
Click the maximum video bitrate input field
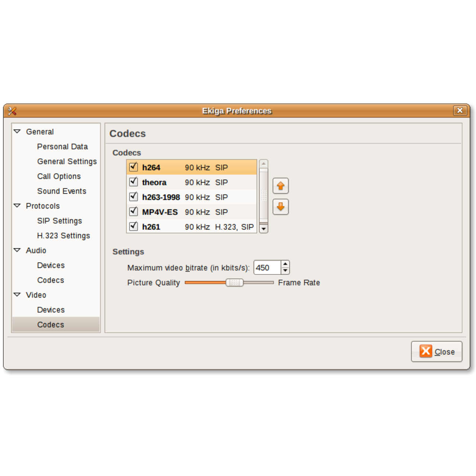click(x=267, y=268)
